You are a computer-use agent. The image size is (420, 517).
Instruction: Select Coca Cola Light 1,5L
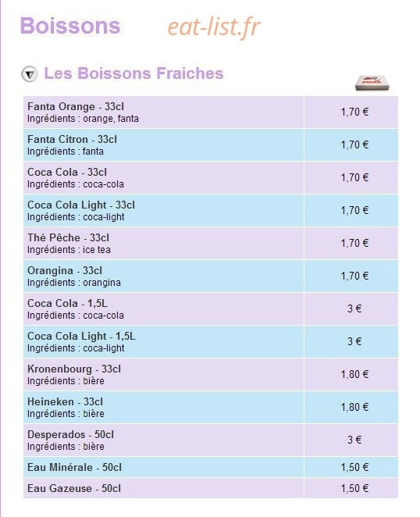tap(210, 341)
